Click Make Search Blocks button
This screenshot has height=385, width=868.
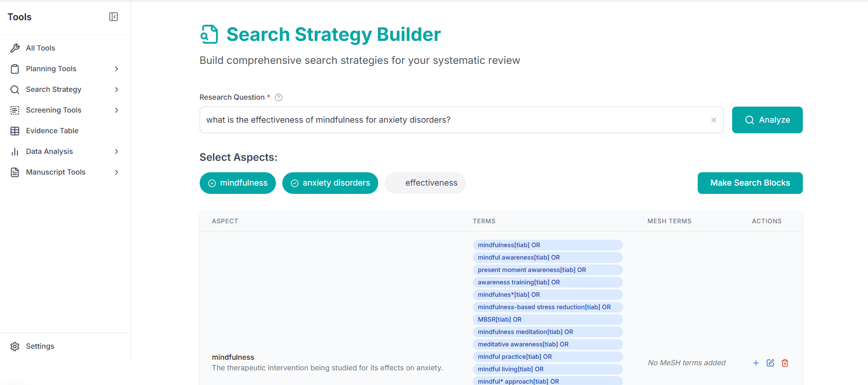pos(750,183)
